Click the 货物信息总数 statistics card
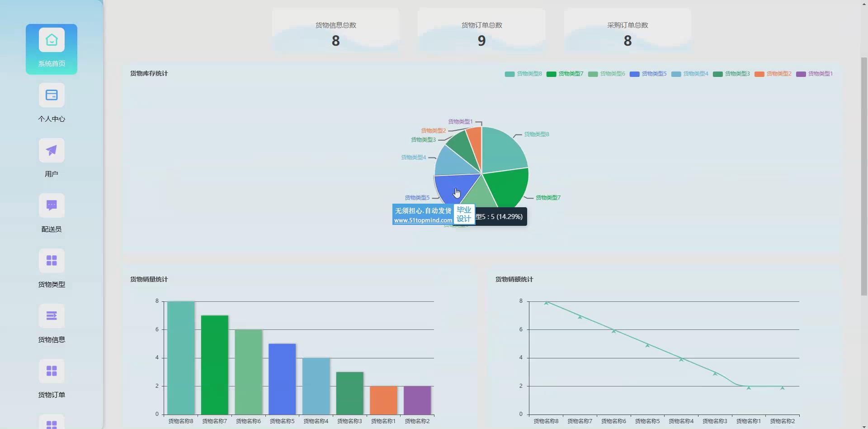 point(335,31)
